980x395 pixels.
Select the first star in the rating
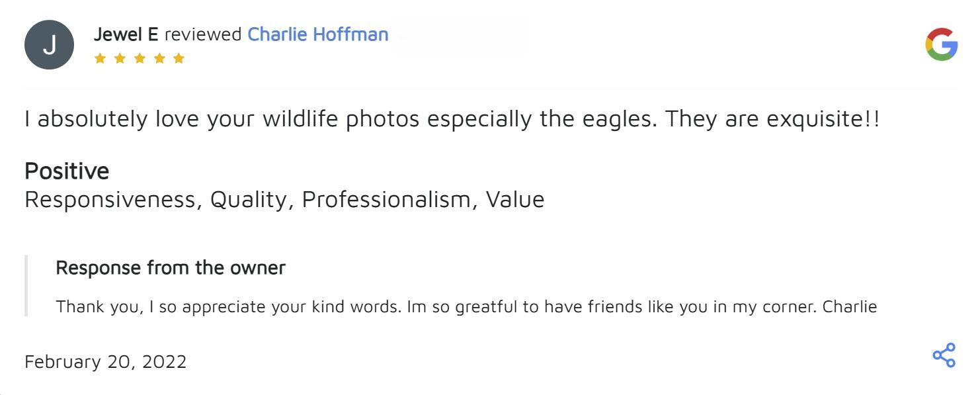tap(100, 58)
